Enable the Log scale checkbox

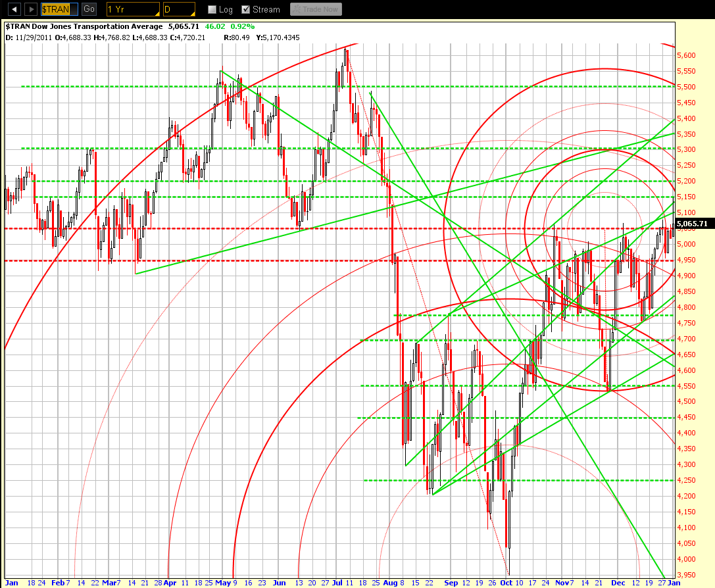click(212, 10)
